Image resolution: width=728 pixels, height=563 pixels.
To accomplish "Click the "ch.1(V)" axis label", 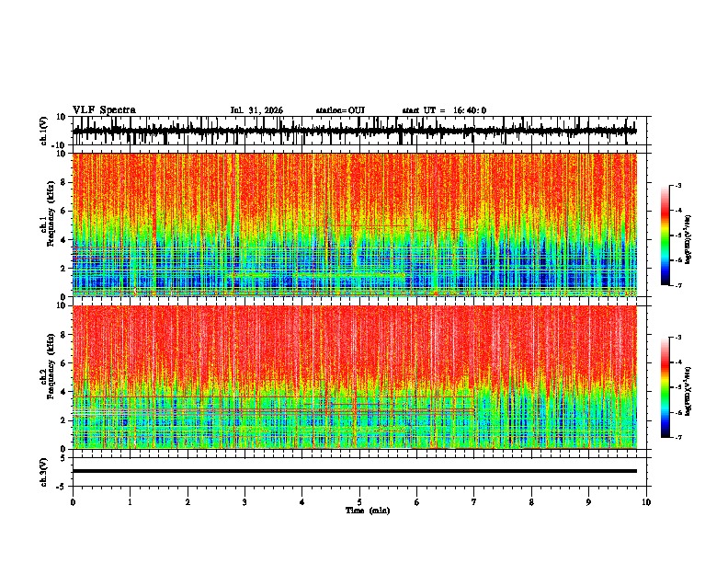I will tap(44, 131).
